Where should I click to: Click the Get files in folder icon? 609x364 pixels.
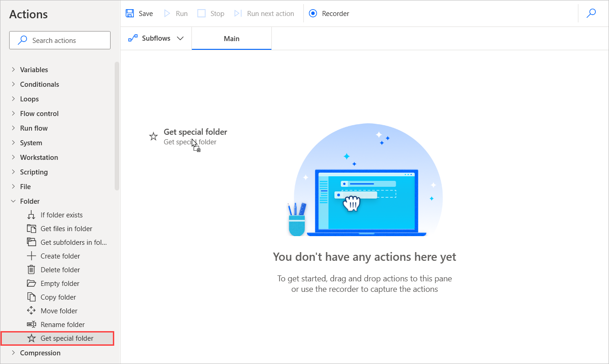(x=32, y=228)
